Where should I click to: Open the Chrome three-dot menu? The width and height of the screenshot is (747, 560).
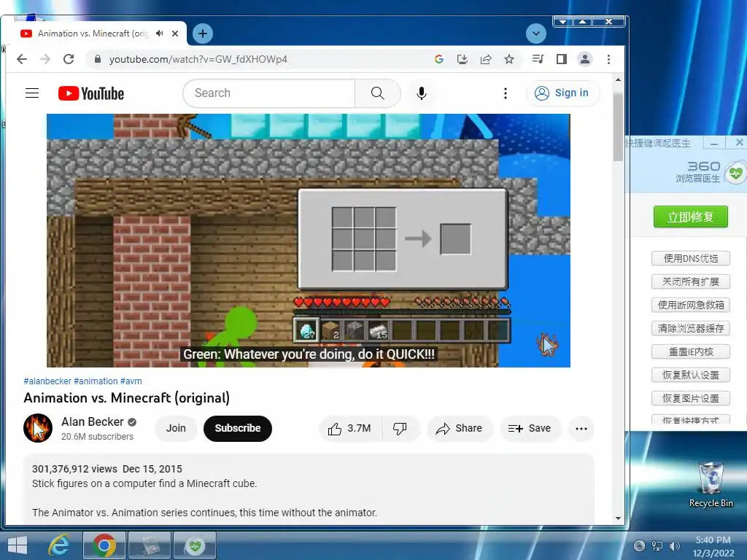608,59
